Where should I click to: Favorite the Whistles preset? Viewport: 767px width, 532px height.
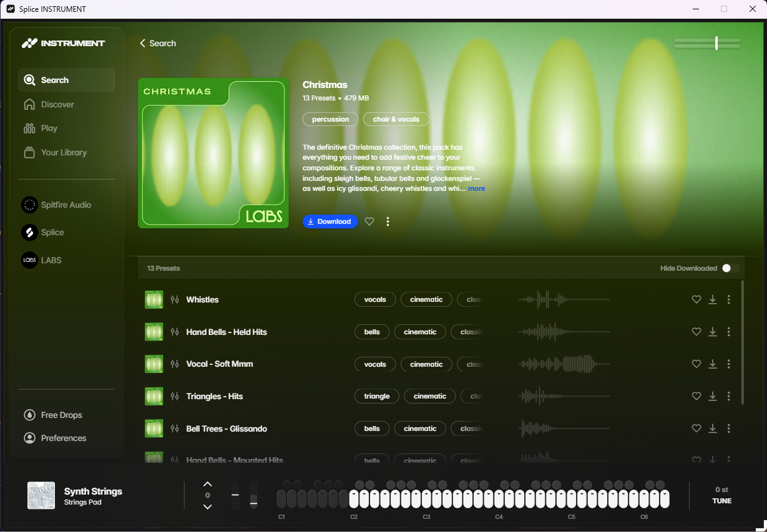pyautogui.click(x=696, y=299)
